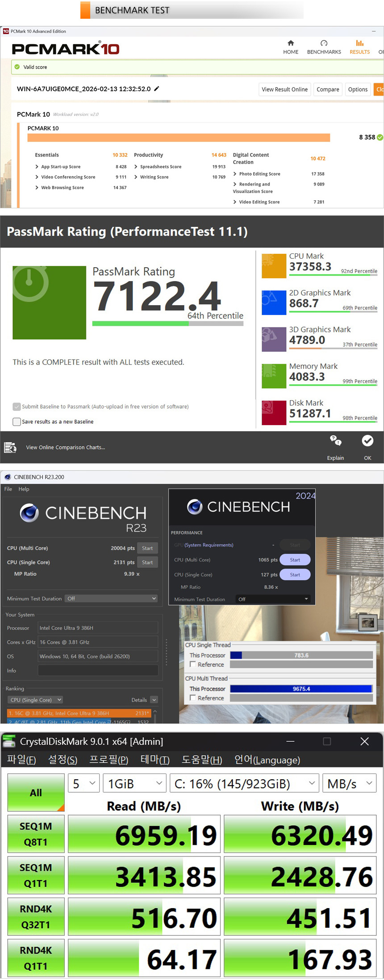Open the drive selection dropdown C: 16%
384x980 pixels.
tap(244, 784)
